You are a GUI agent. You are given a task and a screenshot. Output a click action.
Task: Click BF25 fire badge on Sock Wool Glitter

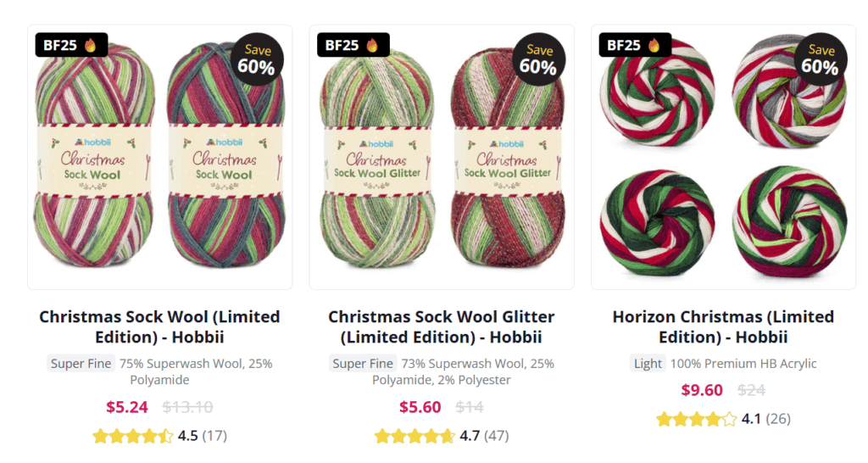[x=353, y=45]
